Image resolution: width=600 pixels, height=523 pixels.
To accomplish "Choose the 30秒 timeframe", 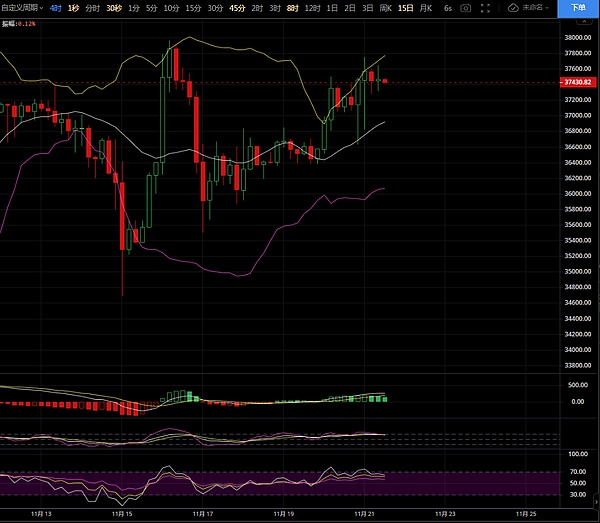I will click(114, 7).
